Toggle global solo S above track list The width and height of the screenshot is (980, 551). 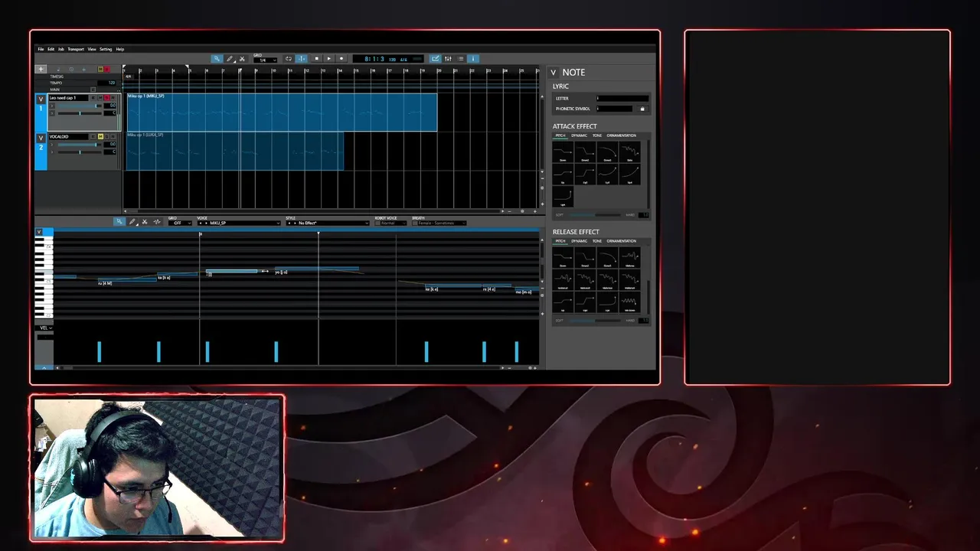[107, 70]
